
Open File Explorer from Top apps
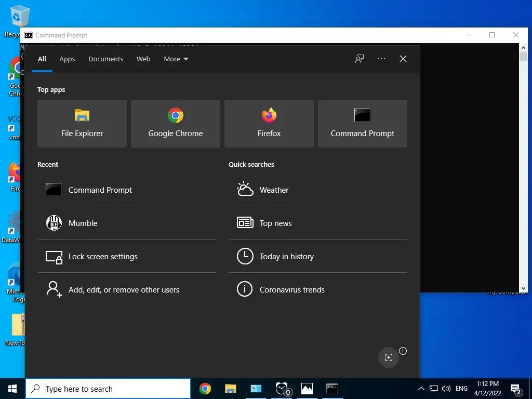[x=82, y=124]
